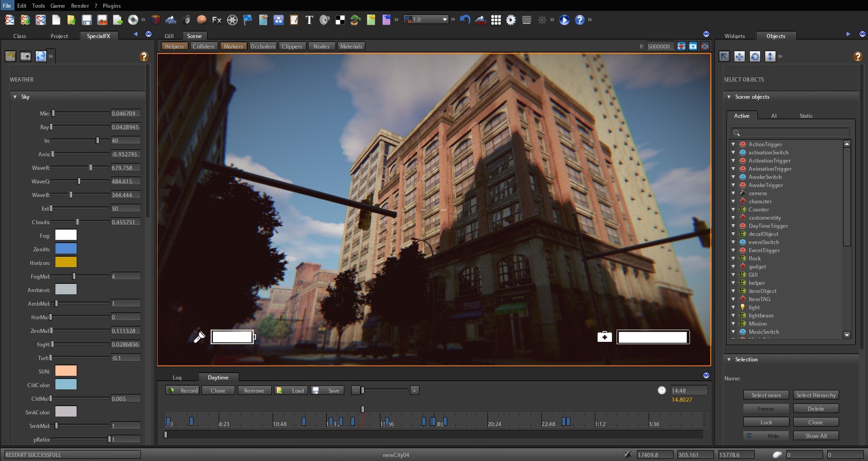
Task: Select the Rotate tool in the Objects panel
Action: point(755,56)
